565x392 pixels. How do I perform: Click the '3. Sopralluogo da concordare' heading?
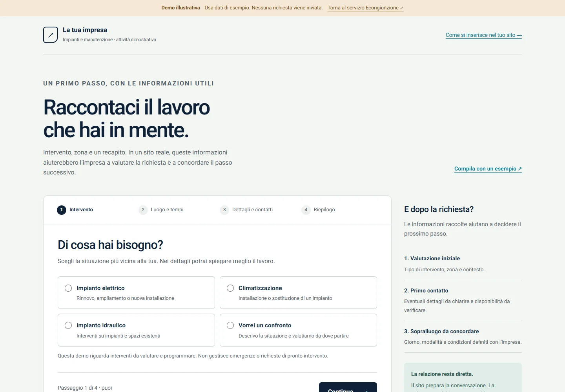click(441, 331)
